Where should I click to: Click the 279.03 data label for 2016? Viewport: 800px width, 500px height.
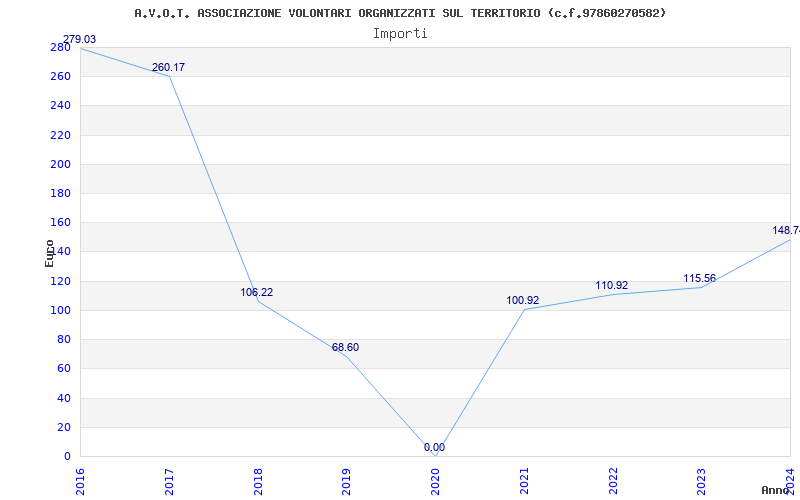pos(79,39)
